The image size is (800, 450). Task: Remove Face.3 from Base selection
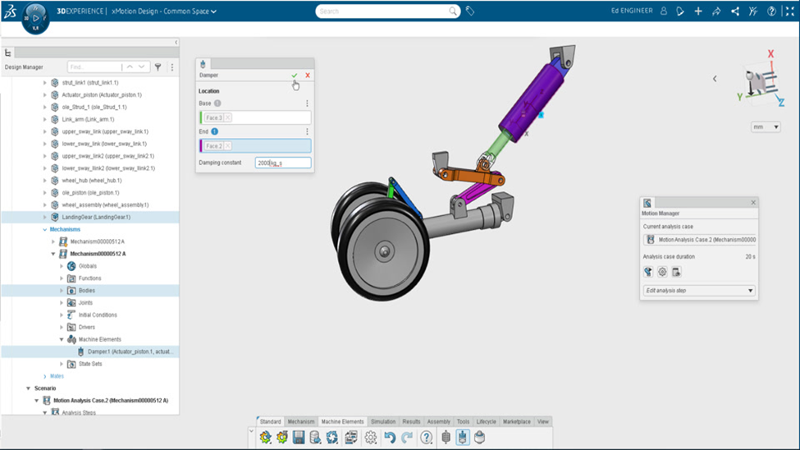[x=228, y=118]
